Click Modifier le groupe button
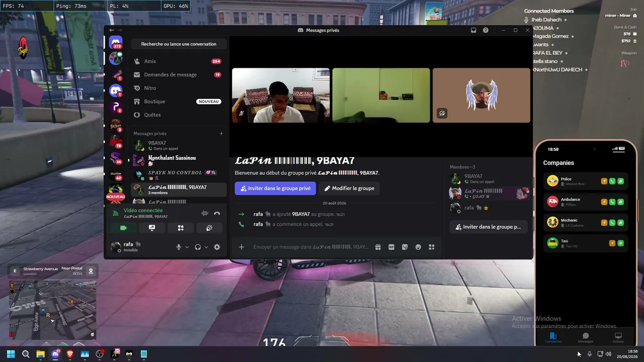The height and width of the screenshot is (362, 644). [350, 189]
